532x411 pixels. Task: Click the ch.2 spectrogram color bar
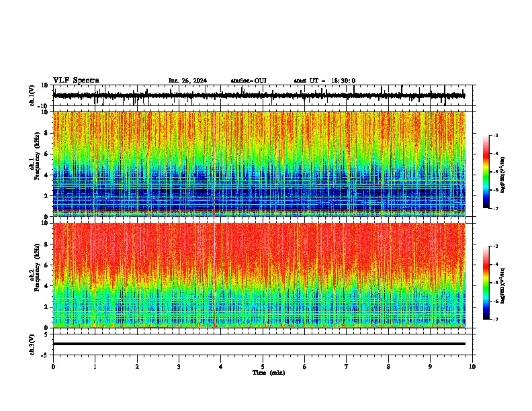486,283
